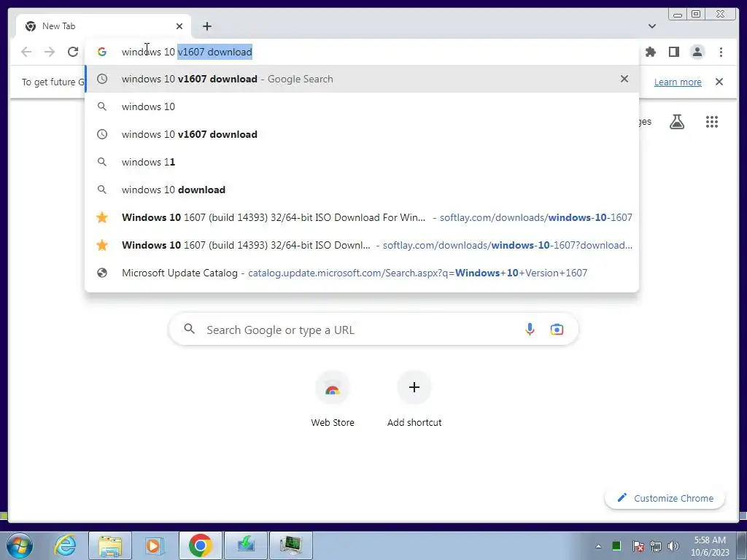Image resolution: width=747 pixels, height=560 pixels.
Task: Open Windows Explorer folder in taskbar
Action: [x=110, y=545]
